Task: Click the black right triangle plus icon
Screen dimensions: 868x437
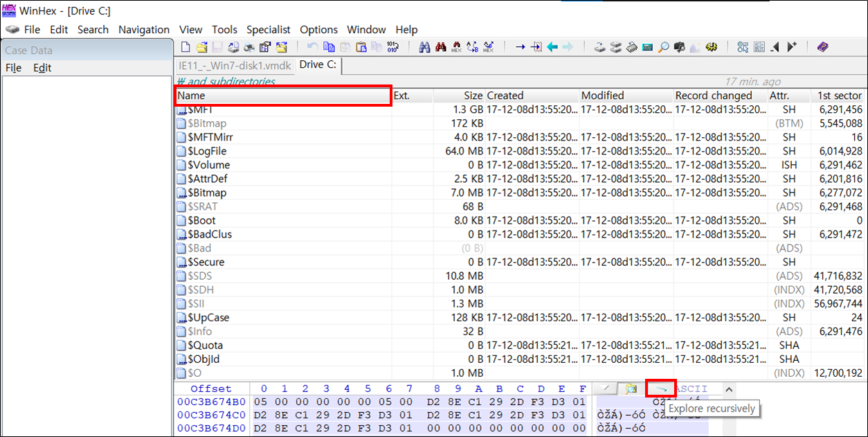Action: [x=792, y=47]
